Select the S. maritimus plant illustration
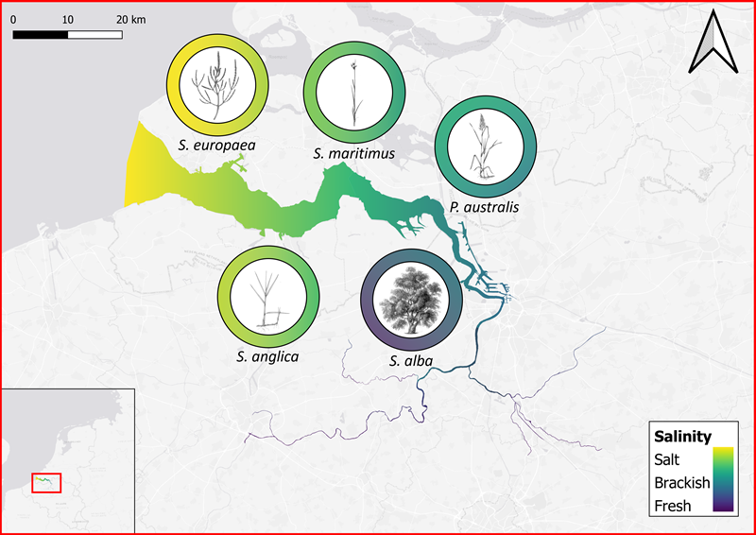 tap(354, 92)
